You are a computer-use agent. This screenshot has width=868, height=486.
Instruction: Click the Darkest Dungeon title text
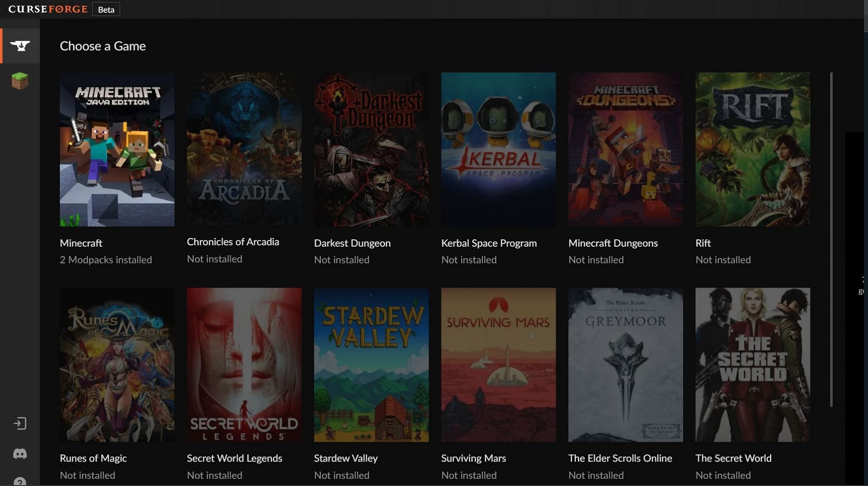coord(352,243)
